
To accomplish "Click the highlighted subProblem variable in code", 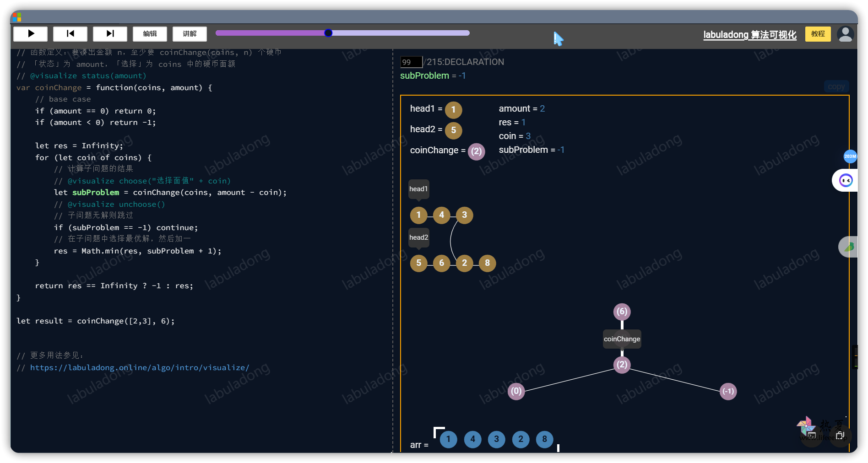I will [x=96, y=193].
